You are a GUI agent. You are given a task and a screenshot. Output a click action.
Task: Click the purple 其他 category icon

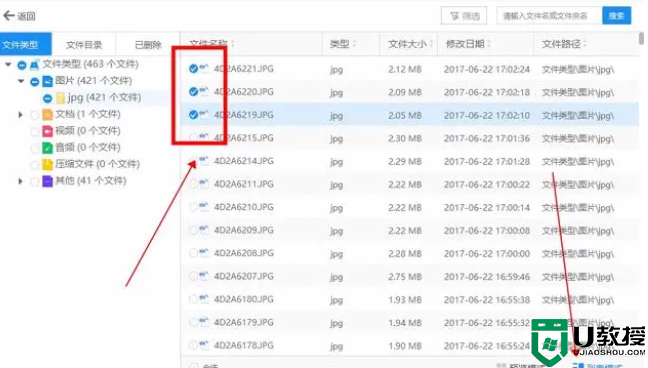(48, 181)
